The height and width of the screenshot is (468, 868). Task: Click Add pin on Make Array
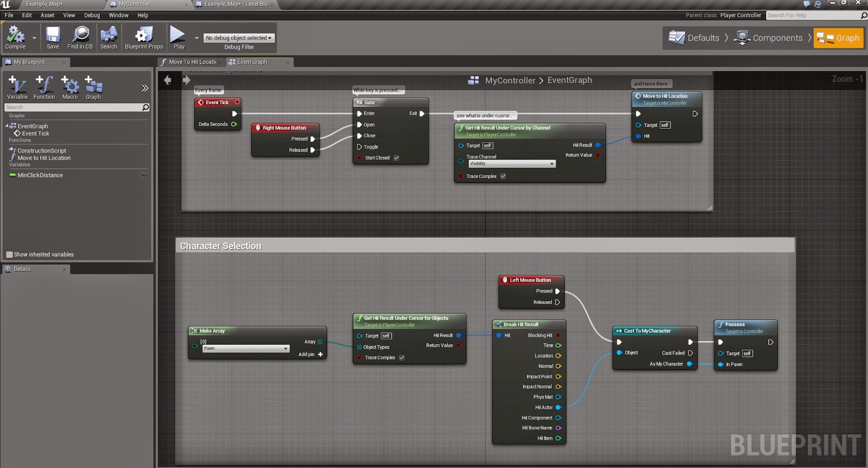[311, 355]
